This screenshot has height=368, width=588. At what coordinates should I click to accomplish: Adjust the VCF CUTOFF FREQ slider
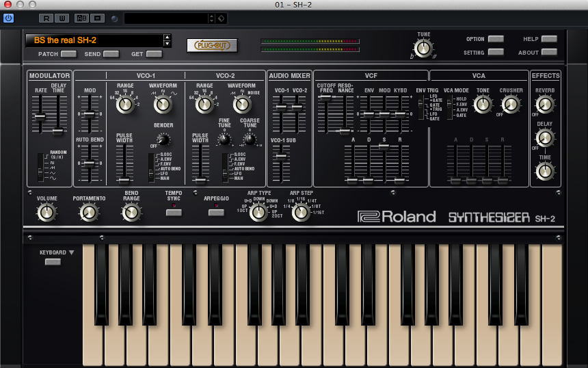click(325, 98)
